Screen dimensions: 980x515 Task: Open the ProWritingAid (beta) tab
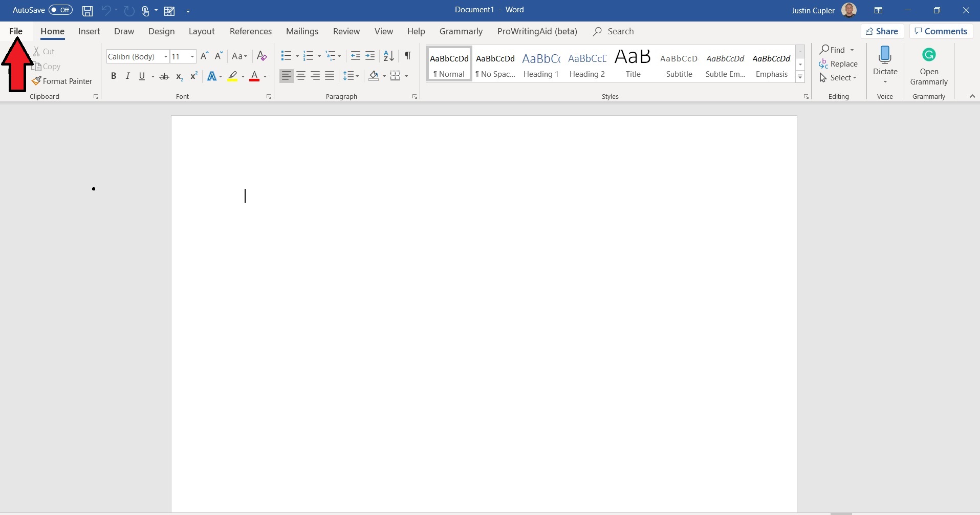(x=537, y=31)
